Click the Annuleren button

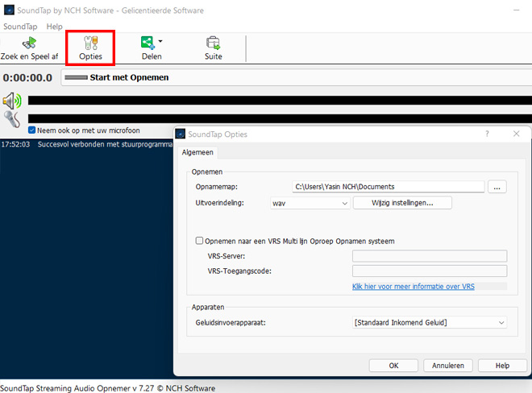coord(447,366)
